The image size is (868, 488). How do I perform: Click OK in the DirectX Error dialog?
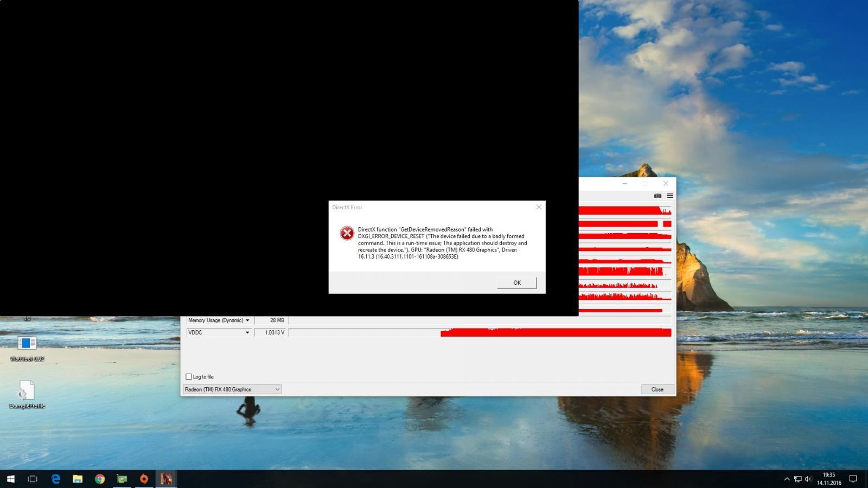pos(516,282)
